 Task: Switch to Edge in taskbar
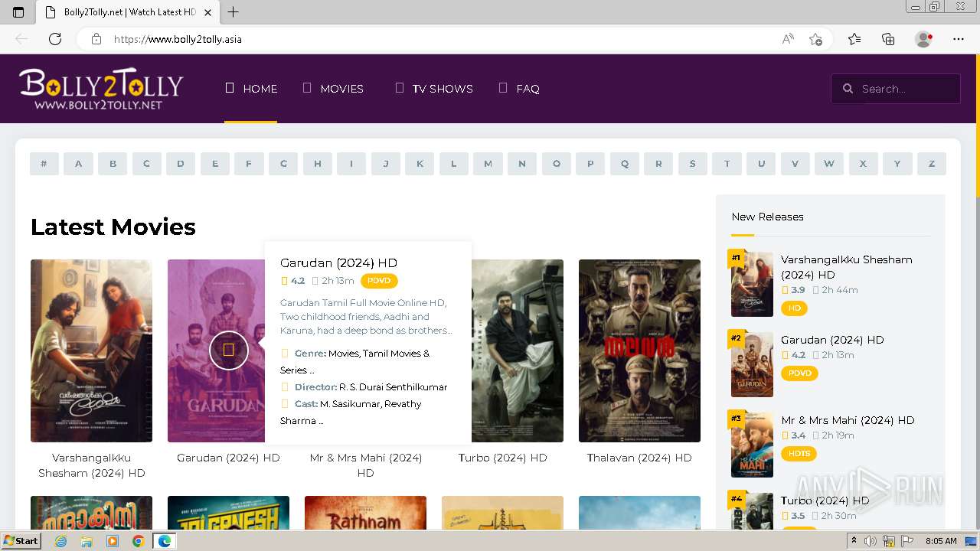click(x=164, y=541)
